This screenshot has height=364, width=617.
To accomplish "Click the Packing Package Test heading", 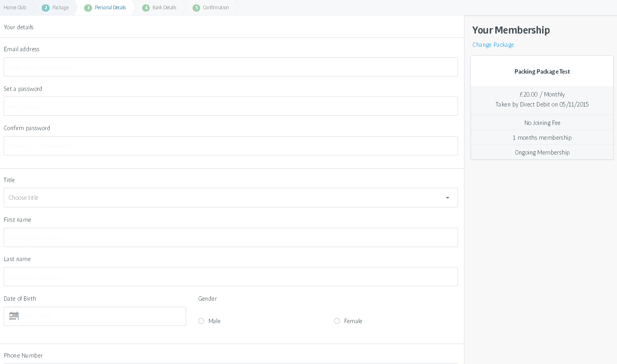I will pos(542,72).
